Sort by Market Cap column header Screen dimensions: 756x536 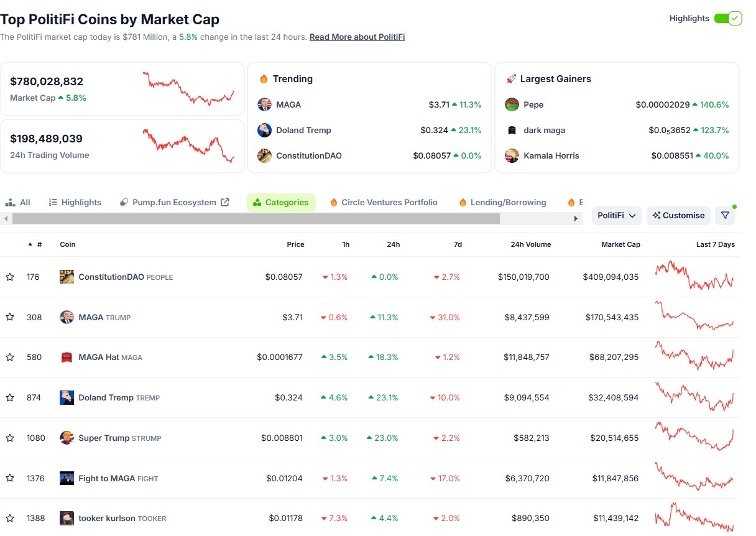[620, 244]
